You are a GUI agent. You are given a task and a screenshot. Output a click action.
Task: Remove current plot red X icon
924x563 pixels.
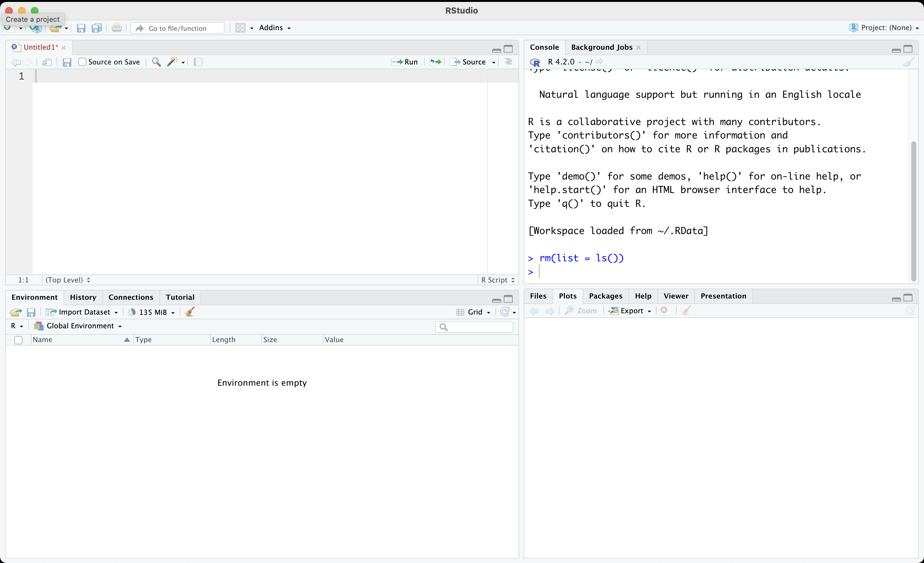(x=664, y=310)
